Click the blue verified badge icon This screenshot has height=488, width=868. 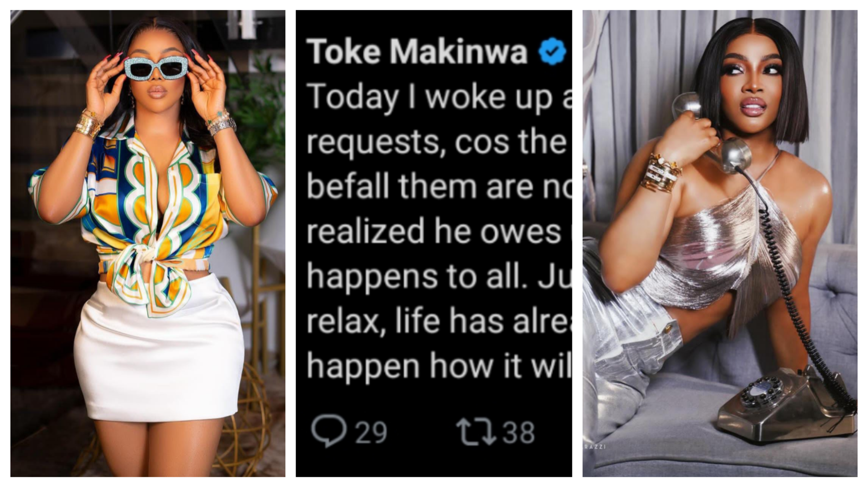click(x=552, y=51)
